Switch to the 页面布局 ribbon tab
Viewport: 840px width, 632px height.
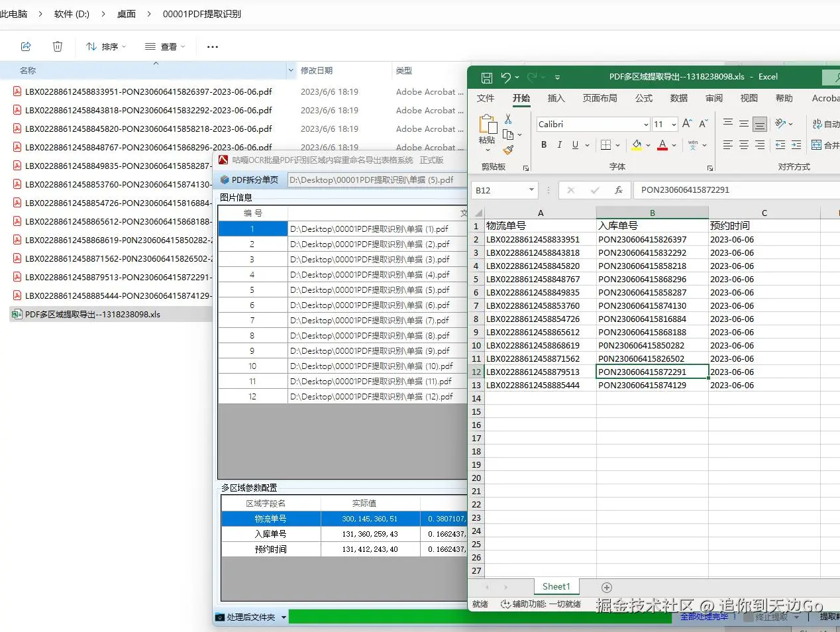coord(600,98)
